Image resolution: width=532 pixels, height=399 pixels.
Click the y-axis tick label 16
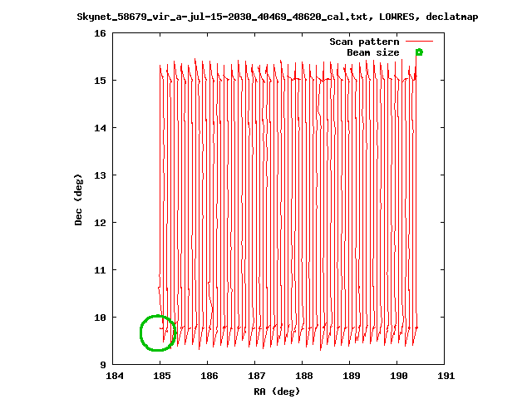(100, 33)
